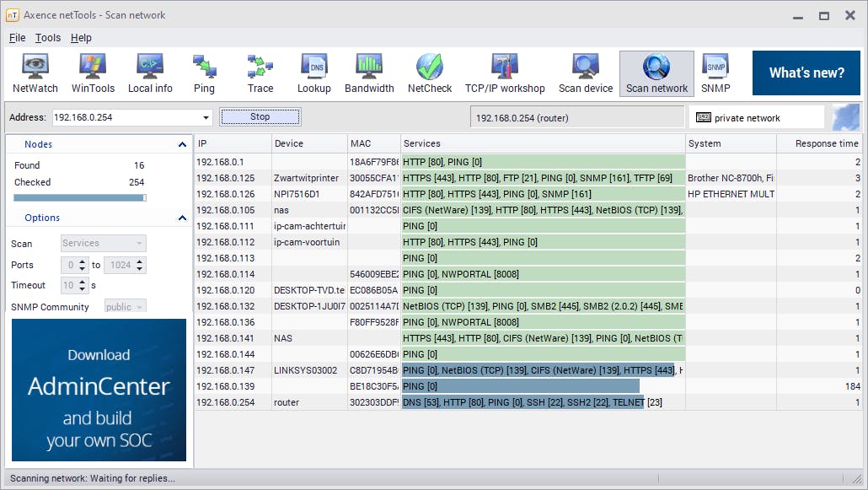Select the 192.168.0.1 row
Image resolution: width=868 pixels, height=490 pixels.
[528, 162]
